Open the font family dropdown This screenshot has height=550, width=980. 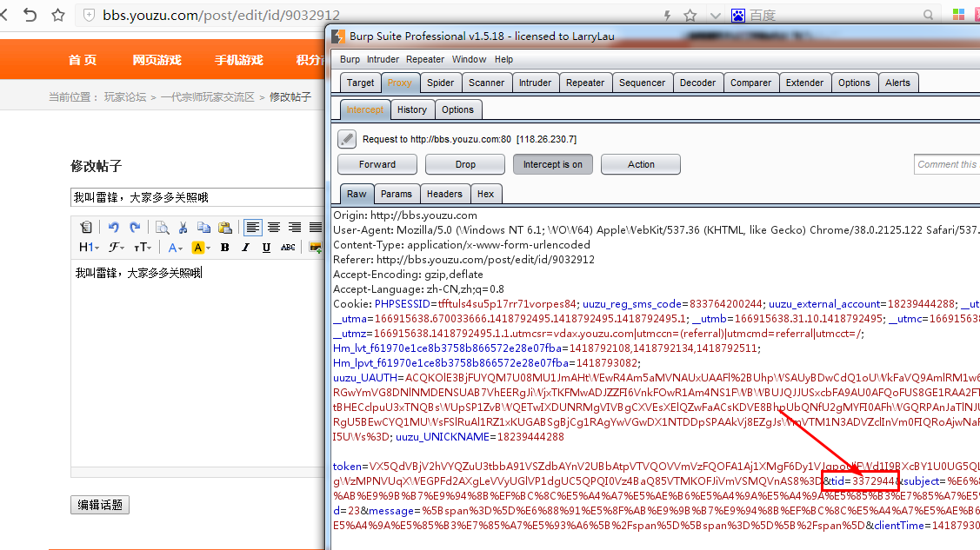click(x=117, y=248)
